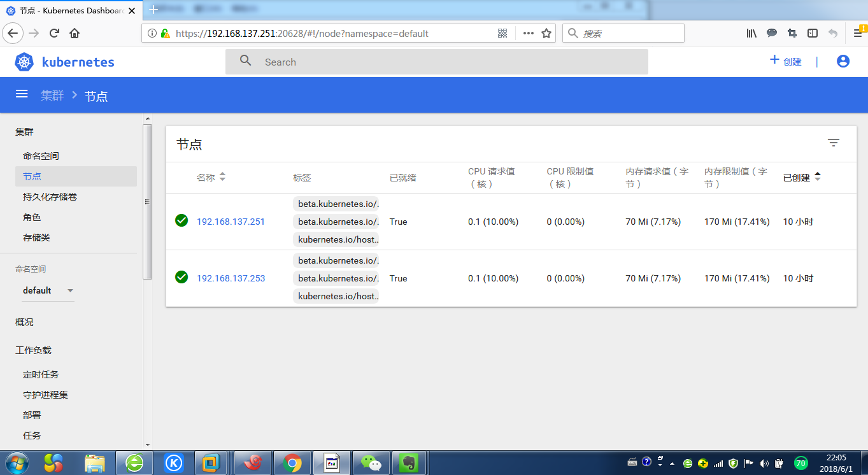Click the sidebar scrollbar down arrow

148,444
